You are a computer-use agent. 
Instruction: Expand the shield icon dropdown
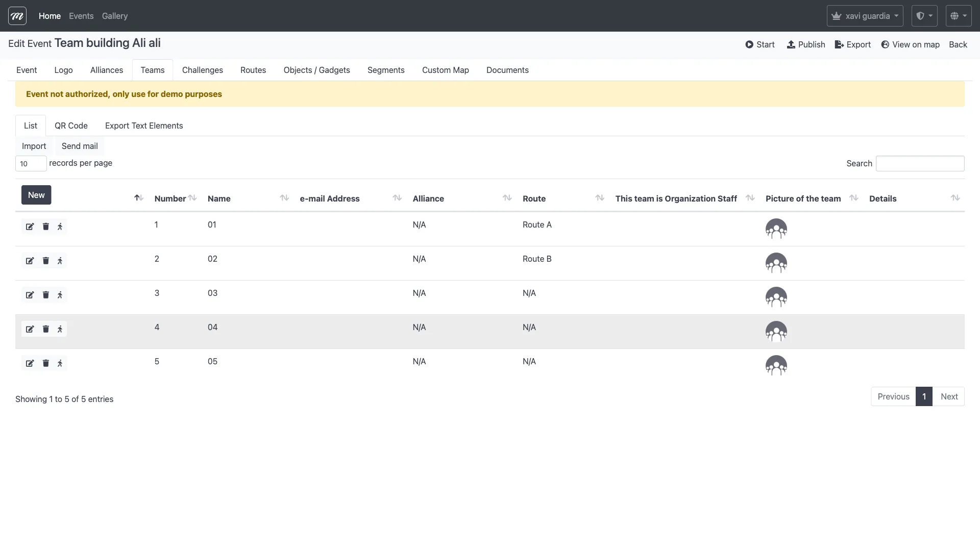pyautogui.click(x=924, y=16)
